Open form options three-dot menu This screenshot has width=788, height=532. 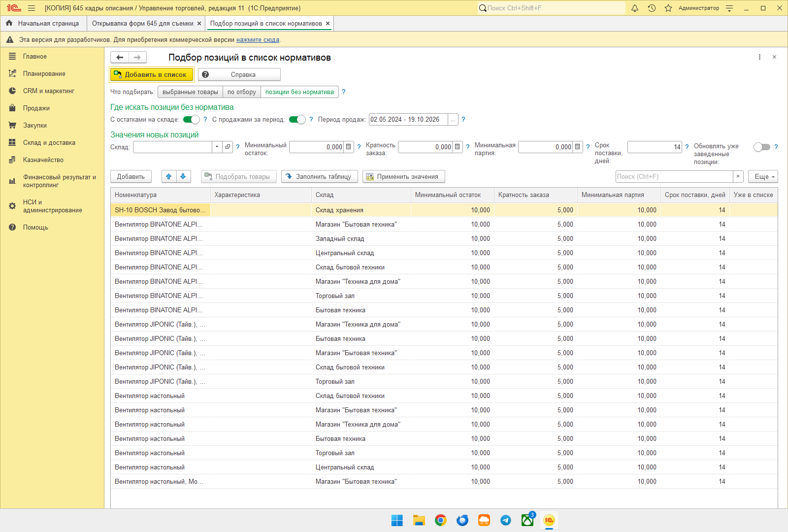point(759,57)
